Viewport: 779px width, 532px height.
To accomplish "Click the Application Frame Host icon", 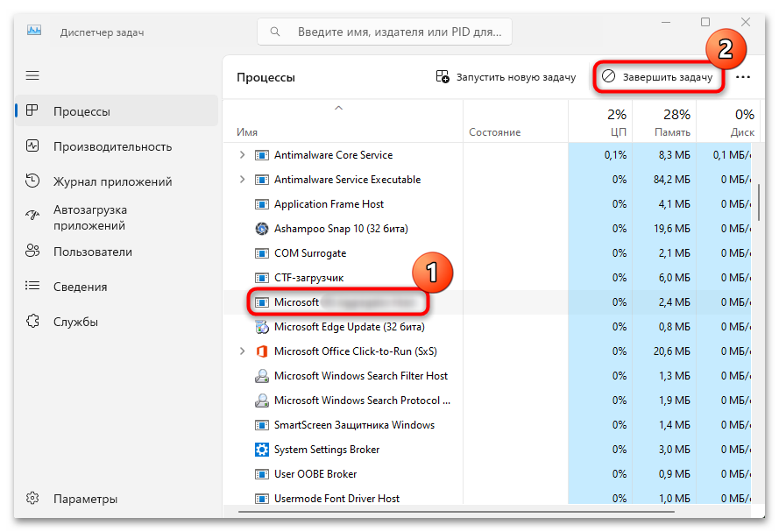I will [x=261, y=204].
